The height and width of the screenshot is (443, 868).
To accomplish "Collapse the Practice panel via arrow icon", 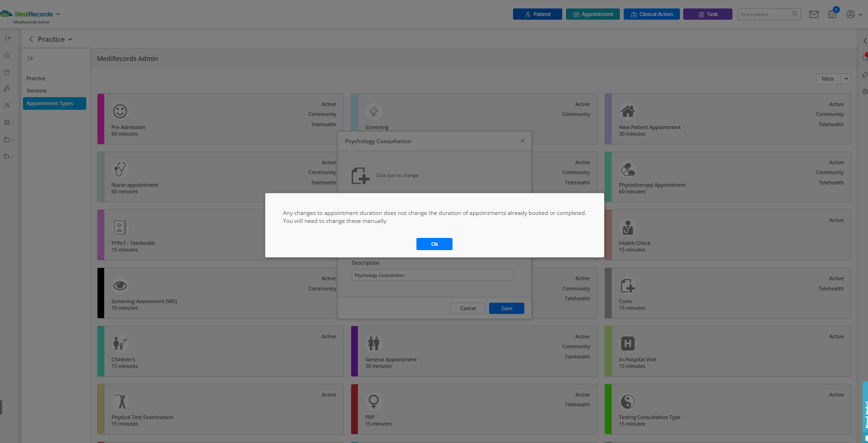I will coord(30,58).
